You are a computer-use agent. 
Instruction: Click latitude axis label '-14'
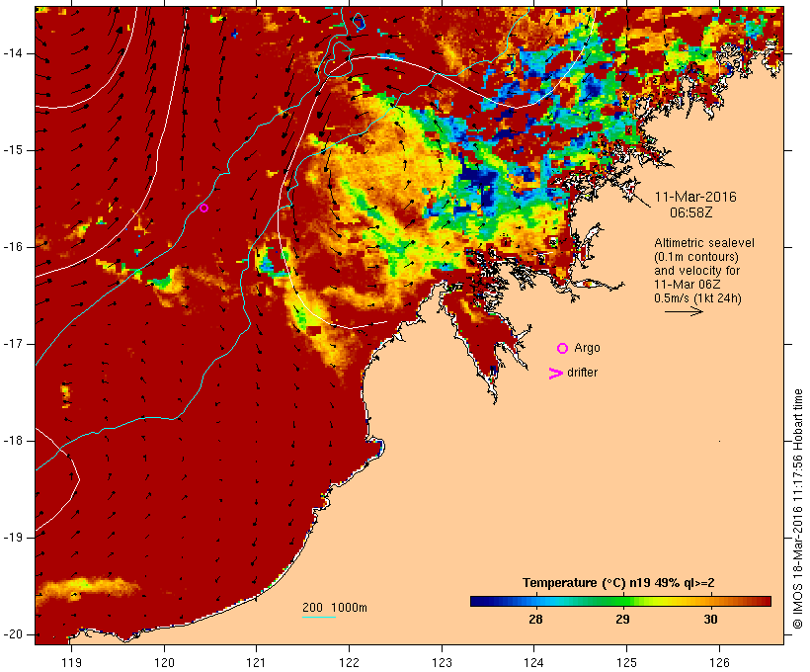(13, 53)
